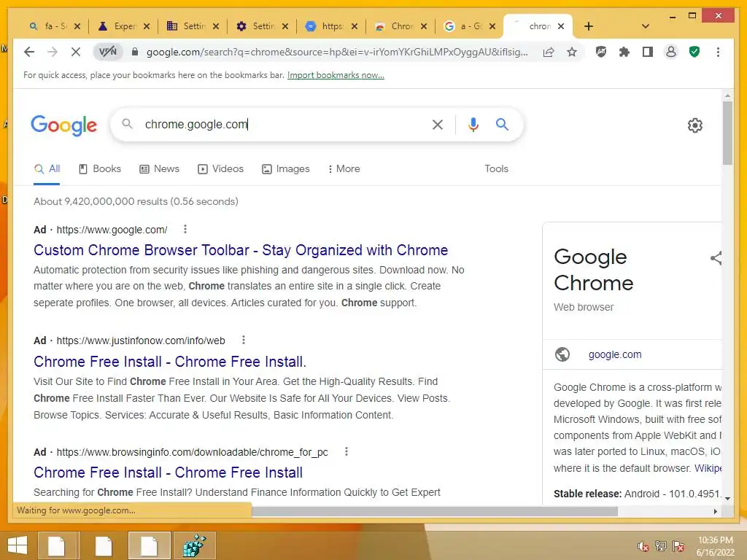Open the network tray icon
This screenshot has width=747, height=560.
(661, 546)
